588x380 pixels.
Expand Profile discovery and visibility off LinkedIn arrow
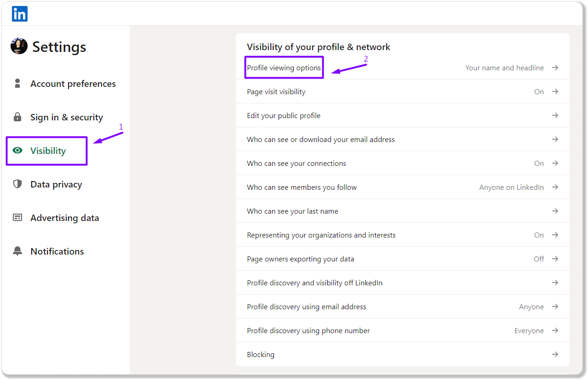[555, 283]
